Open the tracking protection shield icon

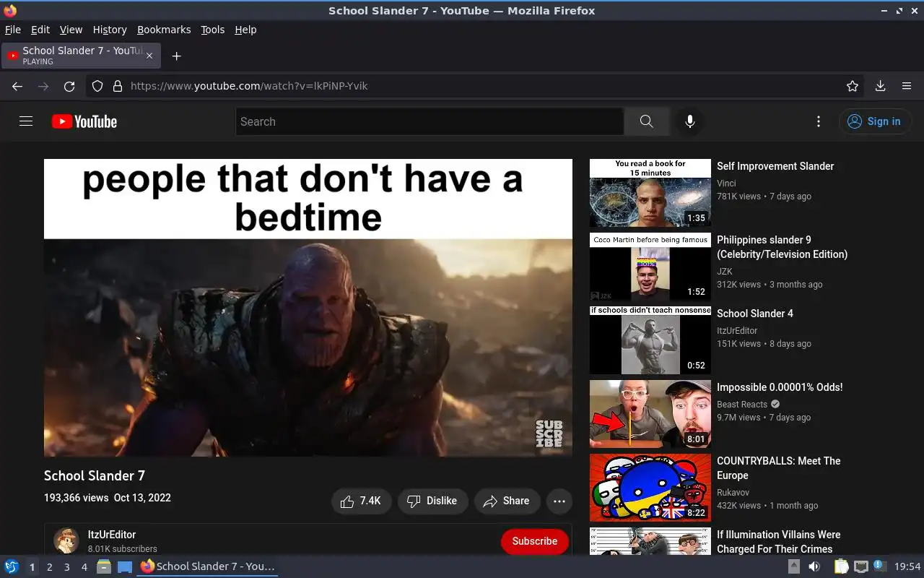[97, 86]
